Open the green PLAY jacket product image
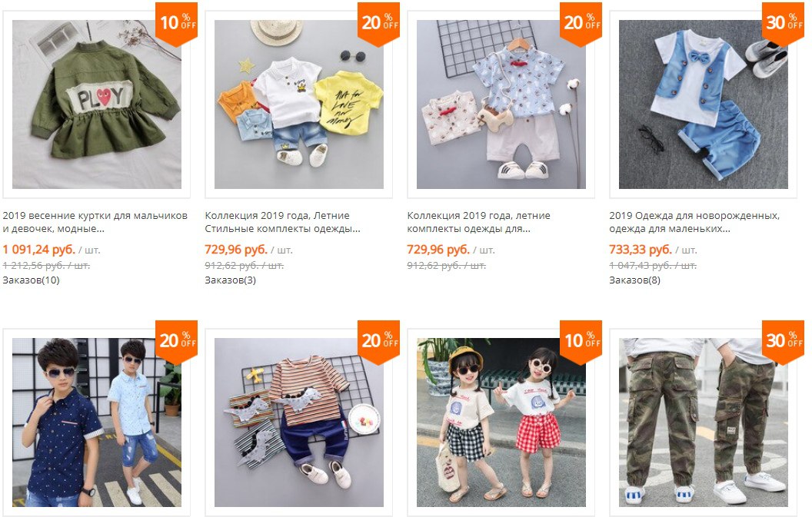This screenshot has height=517, width=812. (97, 104)
